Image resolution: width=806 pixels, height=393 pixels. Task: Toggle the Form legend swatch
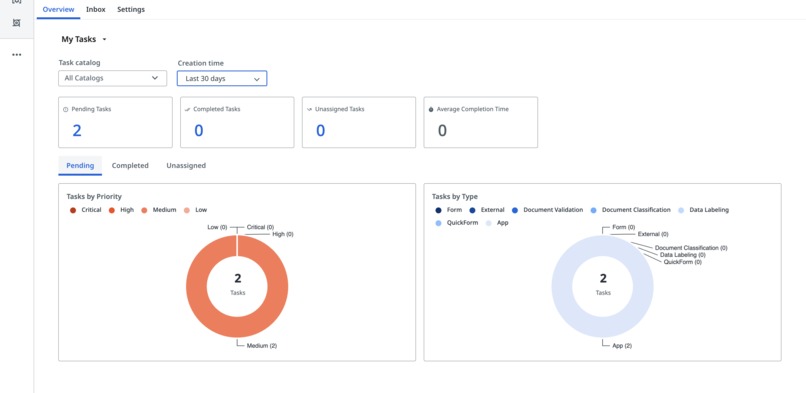[x=438, y=210]
